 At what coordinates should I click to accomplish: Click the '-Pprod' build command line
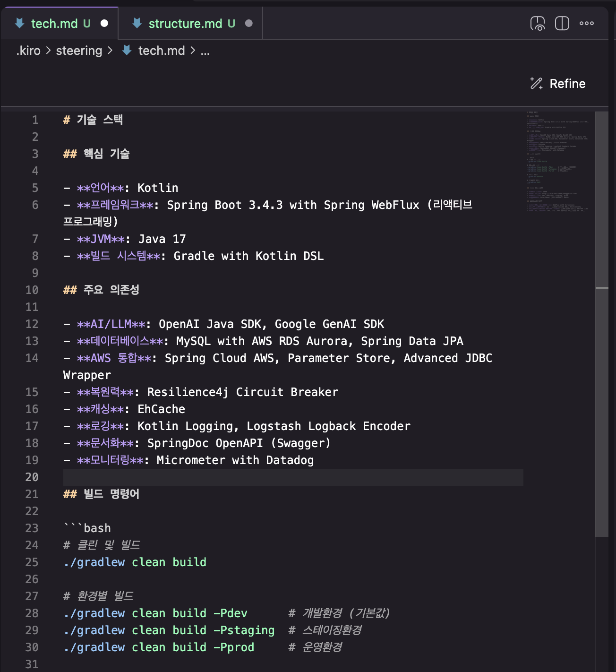[159, 647]
